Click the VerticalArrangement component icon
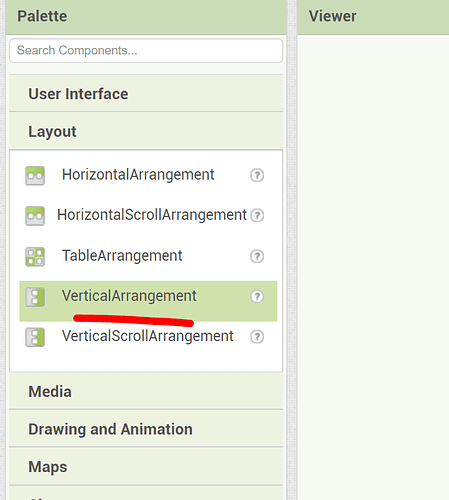449x500 pixels. pos(35,297)
